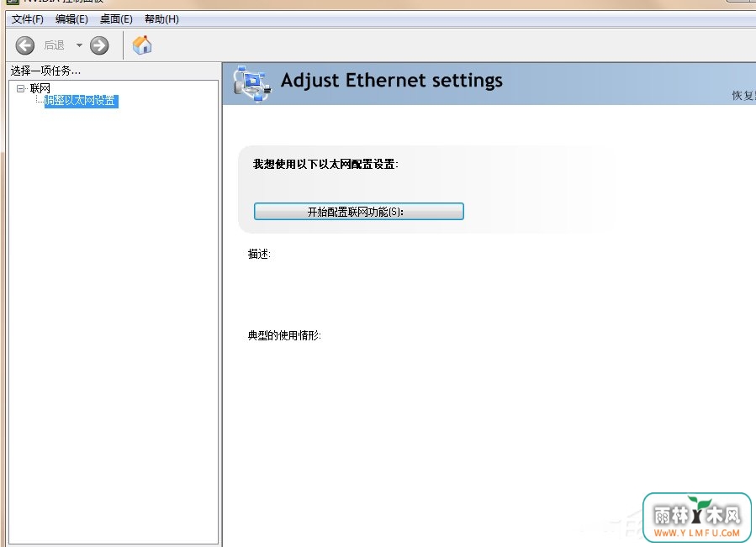Open the 桌面(E) menu
Screen dimensions: 756x547
116,19
